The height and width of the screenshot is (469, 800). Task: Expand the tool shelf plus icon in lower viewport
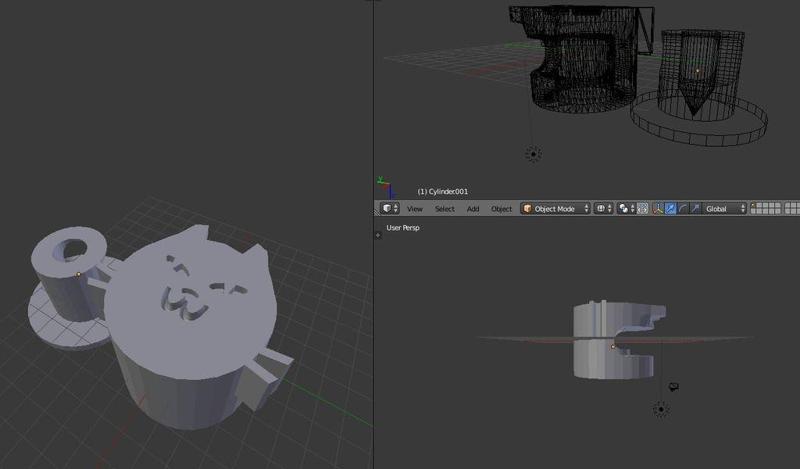tap(378, 235)
